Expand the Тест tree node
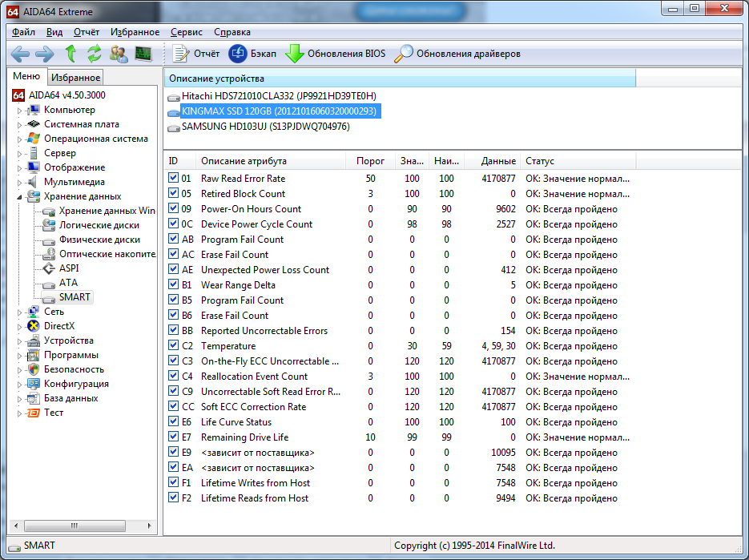749x560 pixels. point(19,413)
